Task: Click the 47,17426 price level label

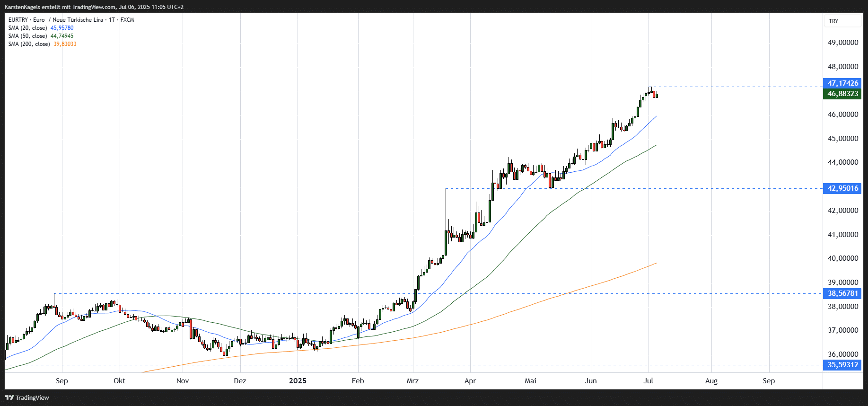Action: pyautogui.click(x=842, y=83)
